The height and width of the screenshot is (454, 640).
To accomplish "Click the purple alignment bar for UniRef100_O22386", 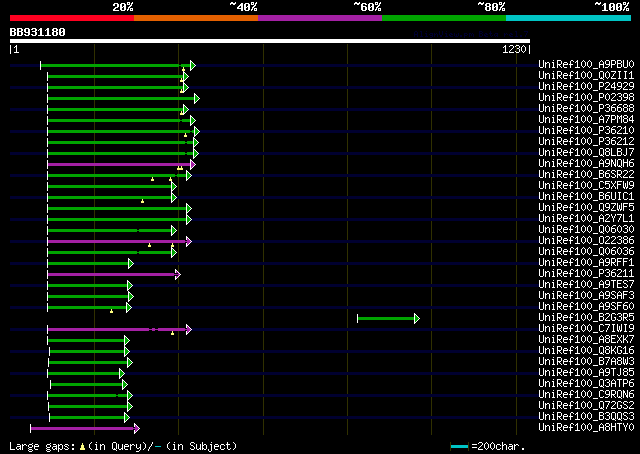I will [119, 241].
